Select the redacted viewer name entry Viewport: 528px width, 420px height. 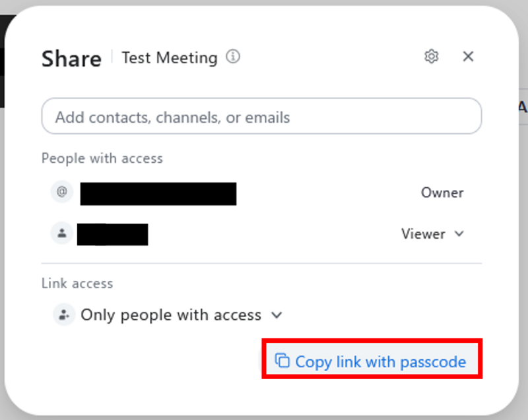pyautogui.click(x=112, y=234)
